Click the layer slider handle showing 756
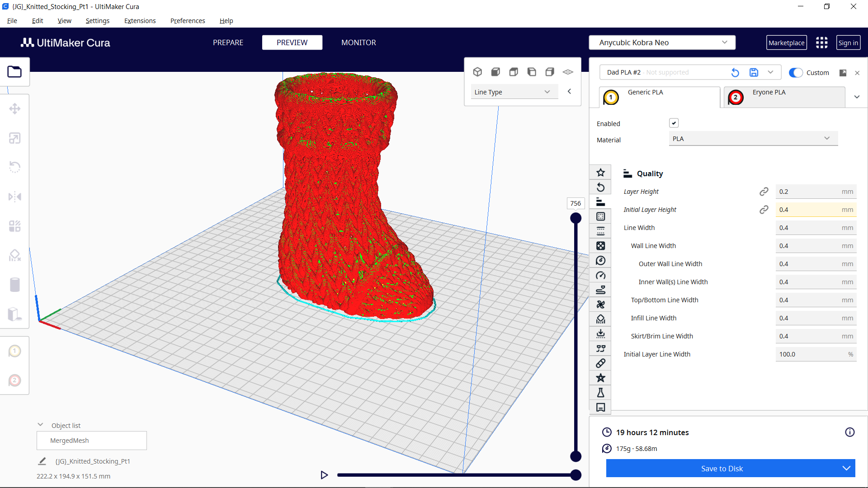The height and width of the screenshot is (488, 868). coord(576,217)
